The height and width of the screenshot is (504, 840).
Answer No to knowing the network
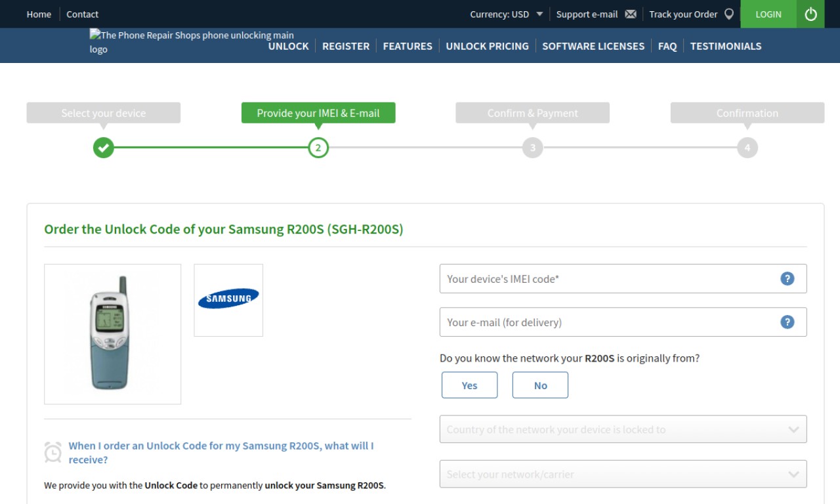(x=540, y=385)
